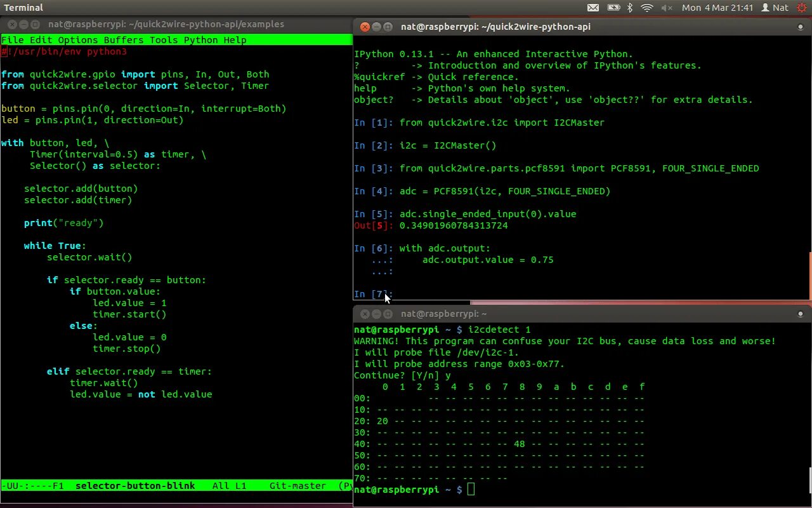Screen dimensions: 812x508
Task: Click selector-button-blink buffer name in mode line
Action: (x=135, y=486)
